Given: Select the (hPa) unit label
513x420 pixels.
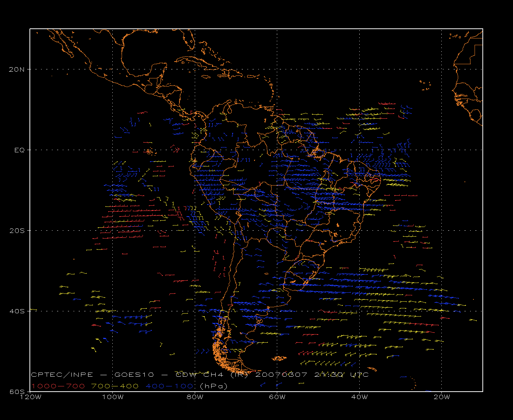Looking at the screenshot, I should pyautogui.click(x=214, y=386).
